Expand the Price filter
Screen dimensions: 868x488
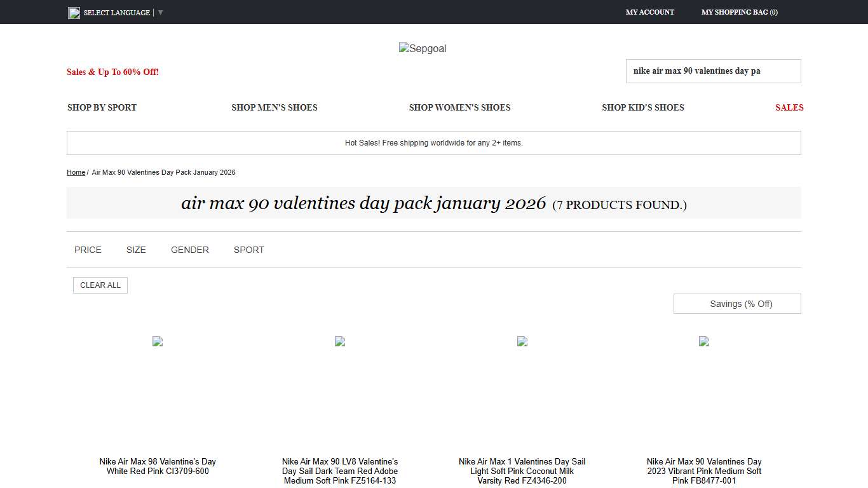88,250
